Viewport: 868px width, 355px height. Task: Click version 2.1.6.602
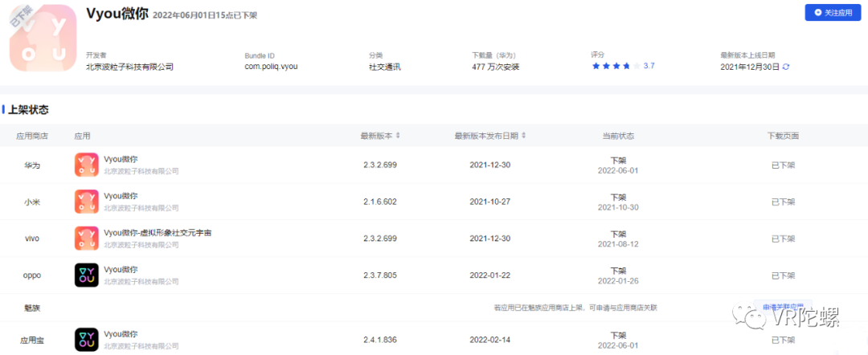tap(379, 202)
